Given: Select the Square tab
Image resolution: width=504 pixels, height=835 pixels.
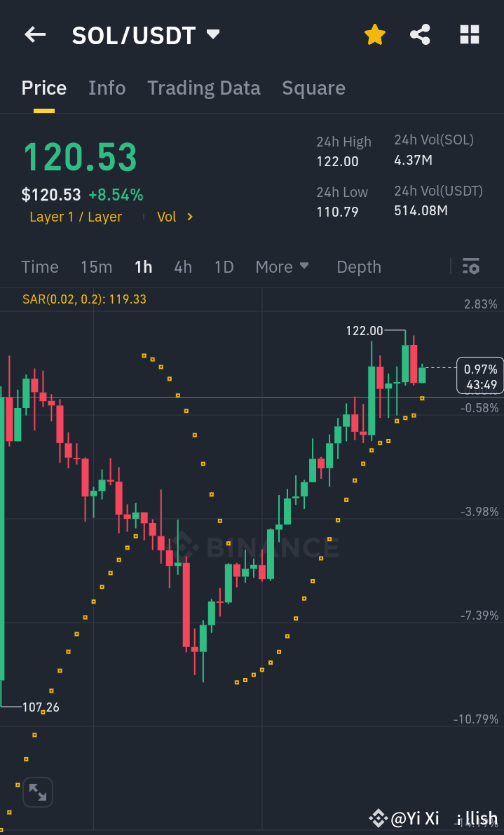Looking at the screenshot, I should (313, 88).
